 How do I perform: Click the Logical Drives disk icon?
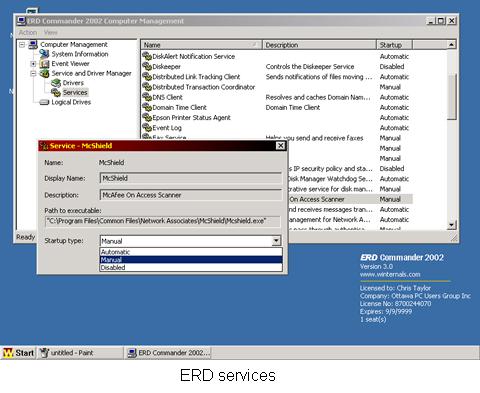(x=44, y=102)
